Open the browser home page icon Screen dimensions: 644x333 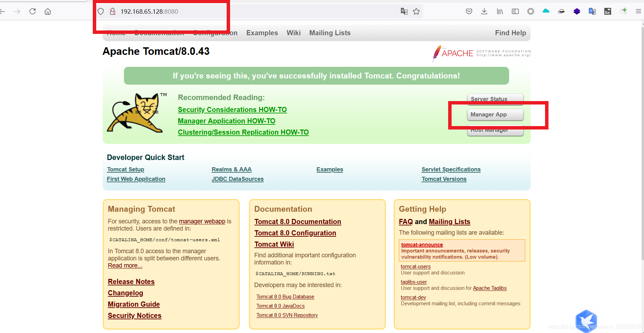tap(48, 12)
